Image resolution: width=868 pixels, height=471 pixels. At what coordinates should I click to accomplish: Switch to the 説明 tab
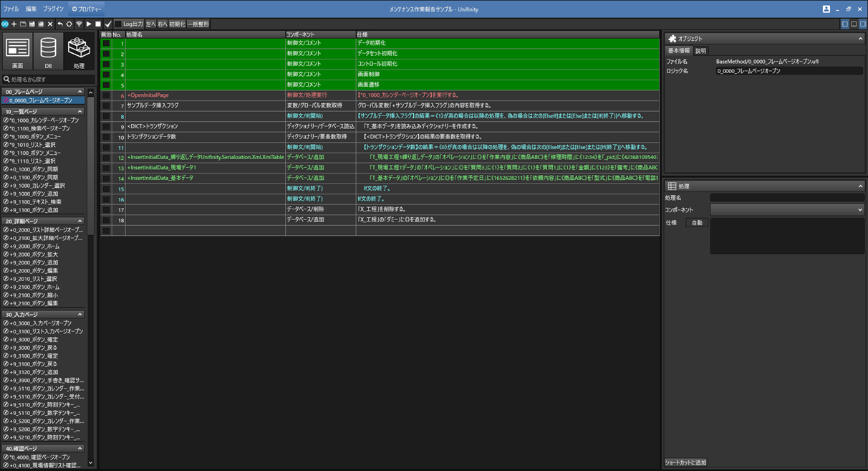700,51
